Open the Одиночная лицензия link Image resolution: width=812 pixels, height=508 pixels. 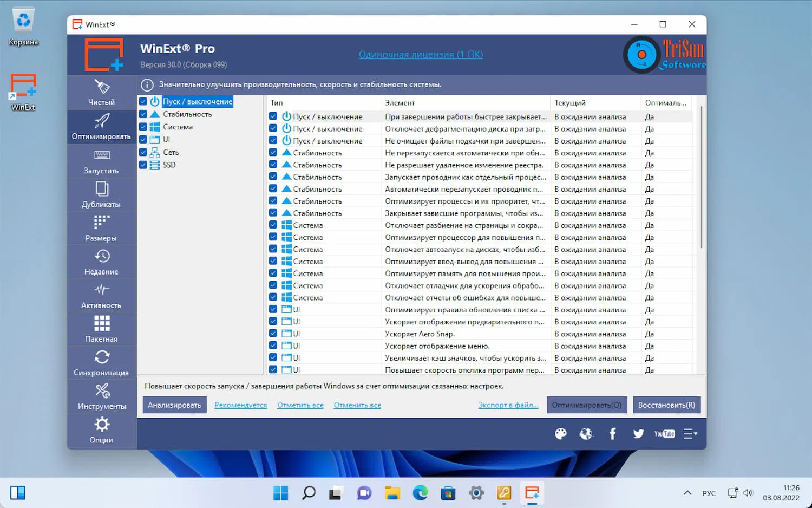421,54
